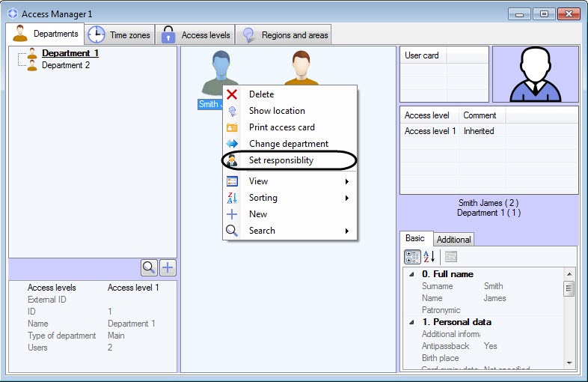Click the Type of department Main value

(x=116, y=336)
